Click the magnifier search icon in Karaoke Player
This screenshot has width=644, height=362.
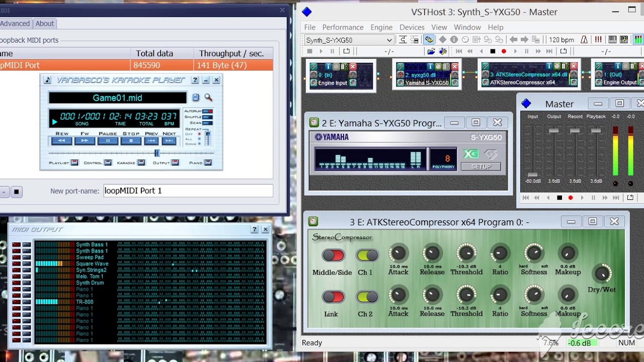pyautogui.click(x=208, y=98)
